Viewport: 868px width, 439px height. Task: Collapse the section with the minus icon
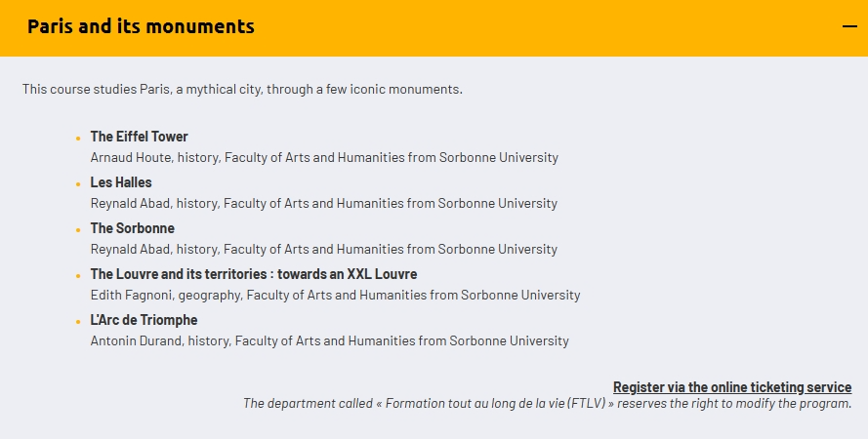pyautogui.click(x=848, y=26)
